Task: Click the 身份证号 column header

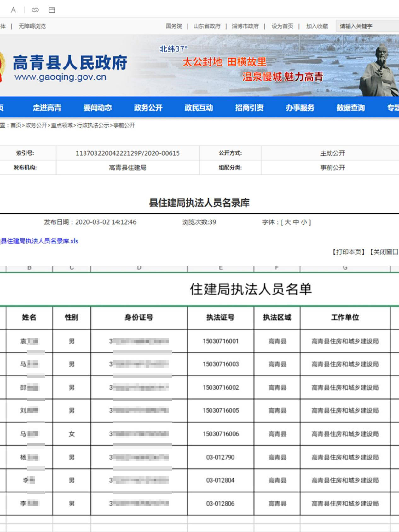Action: (x=139, y=317)
